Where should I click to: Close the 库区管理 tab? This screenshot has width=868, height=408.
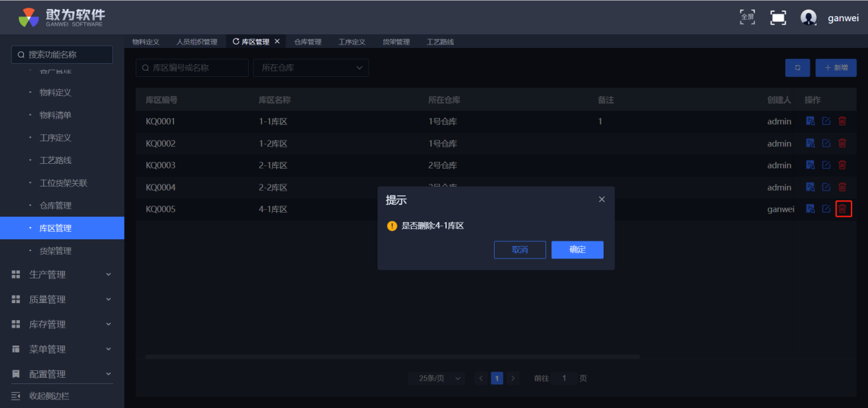(277, 42)
